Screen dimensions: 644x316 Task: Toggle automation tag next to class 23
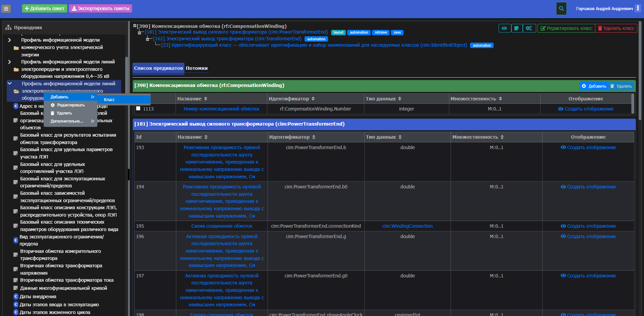[482, 45]
